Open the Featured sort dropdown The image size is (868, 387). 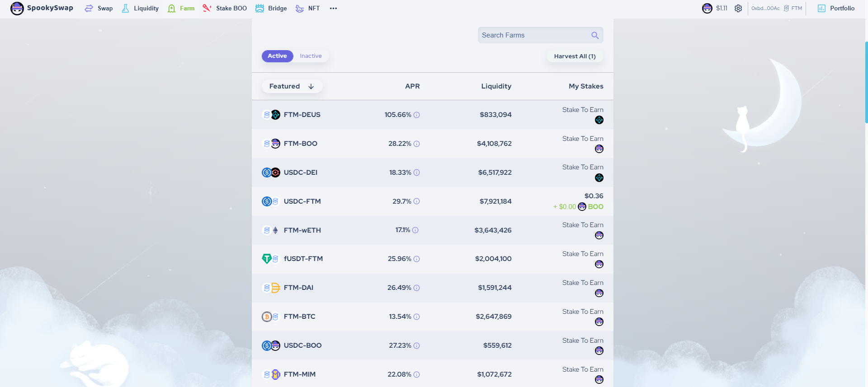[x=292, y=86]
